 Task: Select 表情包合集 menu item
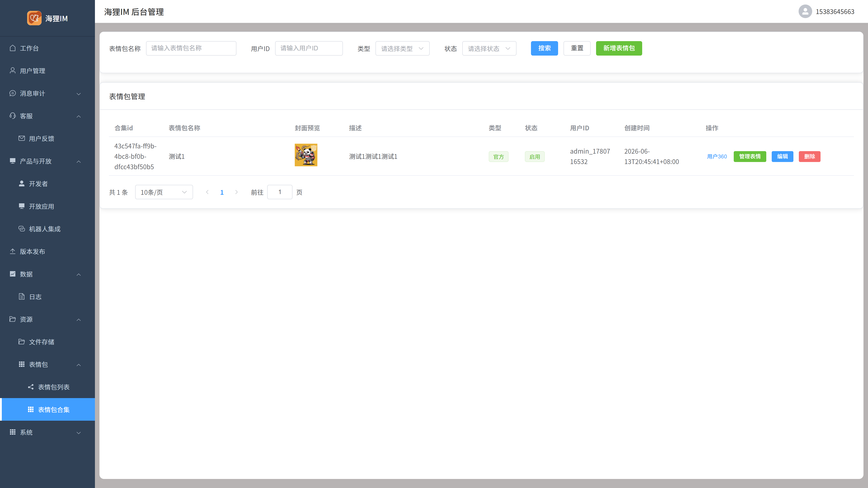click(x=47, y=409)
